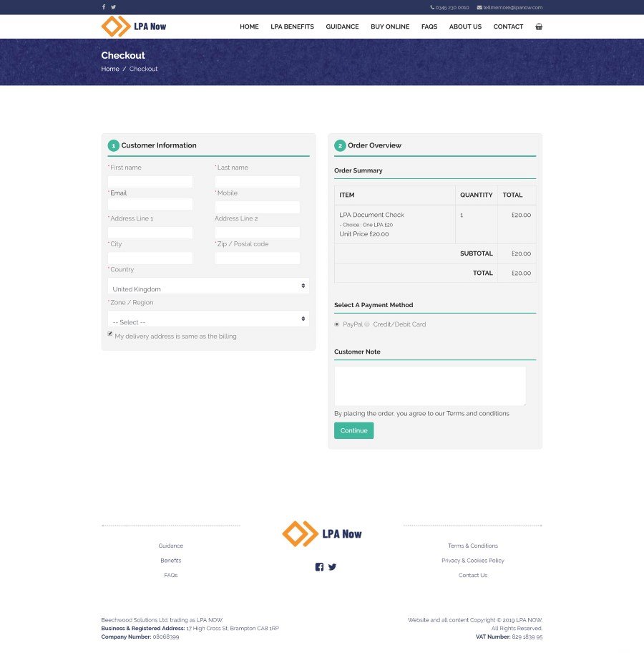Screen dimensions: 644x653
Task: Open Buy Online in navigation
Action: (x=390, y=26)
